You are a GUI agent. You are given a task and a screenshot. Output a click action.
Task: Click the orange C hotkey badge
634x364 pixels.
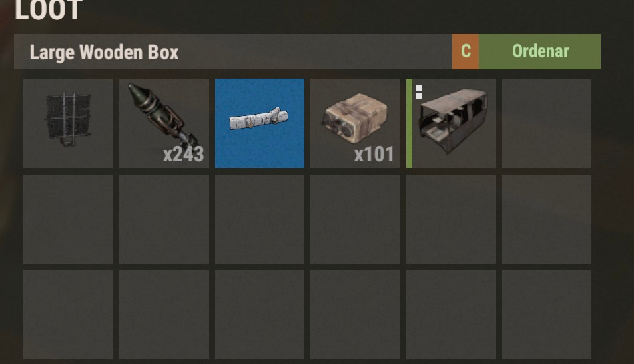pos(465,51)
